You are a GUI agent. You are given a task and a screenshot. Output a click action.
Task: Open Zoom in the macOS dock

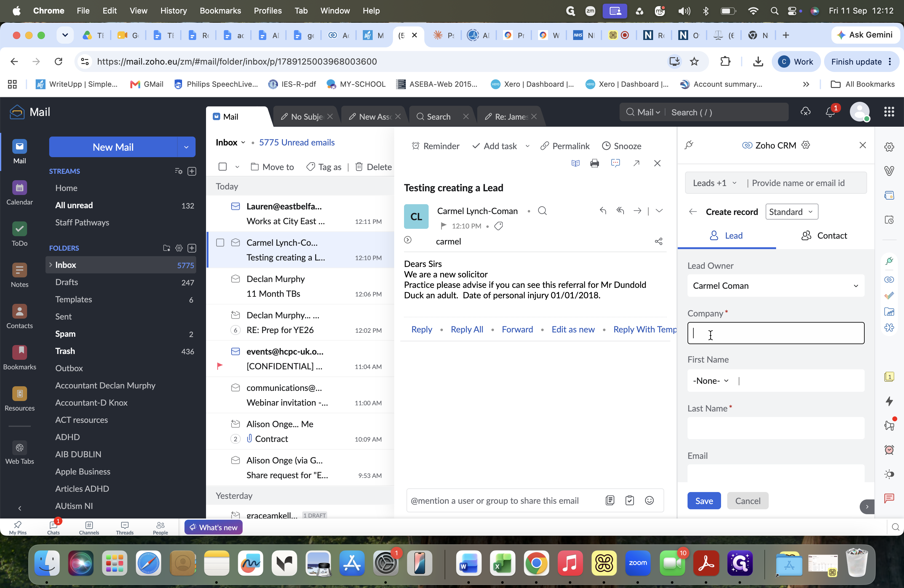pyautogui.click(x=638, y=563)
